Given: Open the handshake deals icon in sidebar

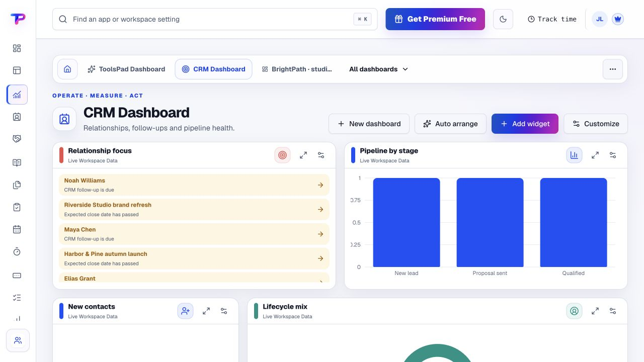Looking at the screenshot, I should (x=17, y=139).
